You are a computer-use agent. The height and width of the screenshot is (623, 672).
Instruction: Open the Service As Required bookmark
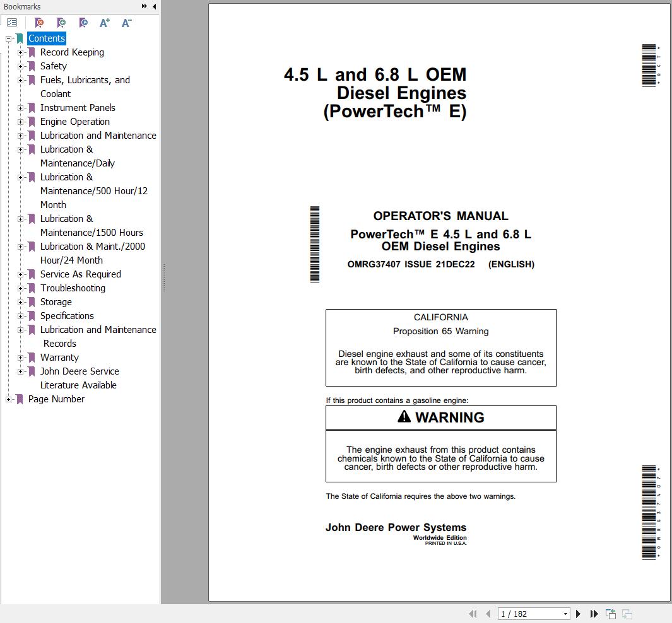tap(81, 274)
